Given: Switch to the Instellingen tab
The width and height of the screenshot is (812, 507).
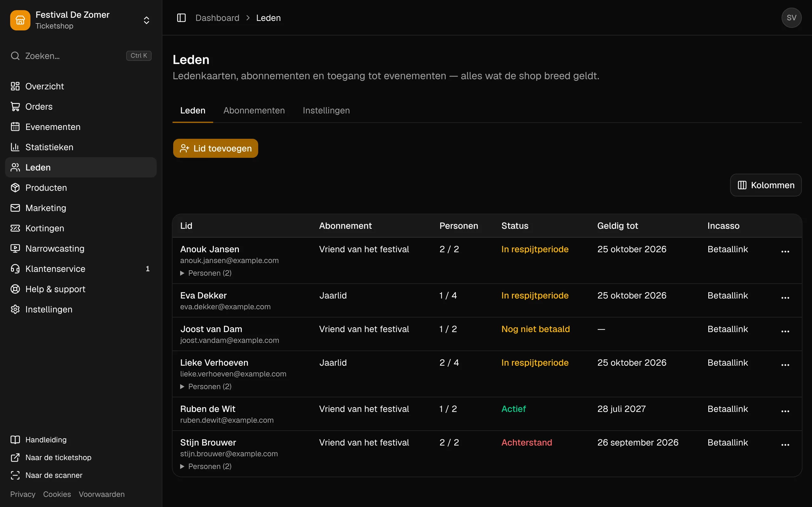Looking at the screenshot, I should point(326,110).
